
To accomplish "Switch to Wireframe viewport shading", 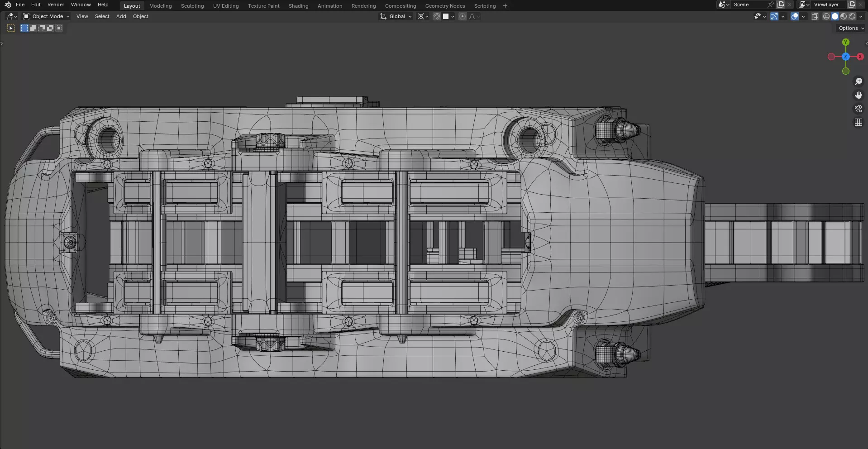I will (x=826, y=16).
